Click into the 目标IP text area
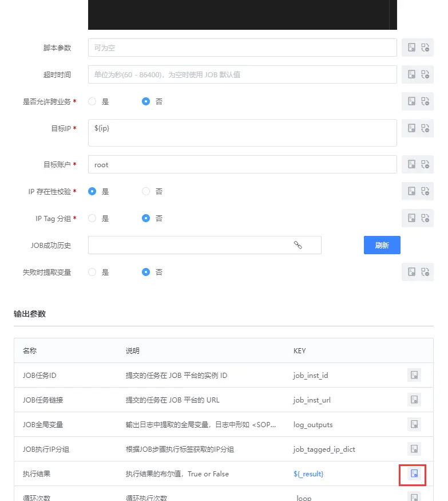This screenshot has width=448, height=501. tap(243, 133)
